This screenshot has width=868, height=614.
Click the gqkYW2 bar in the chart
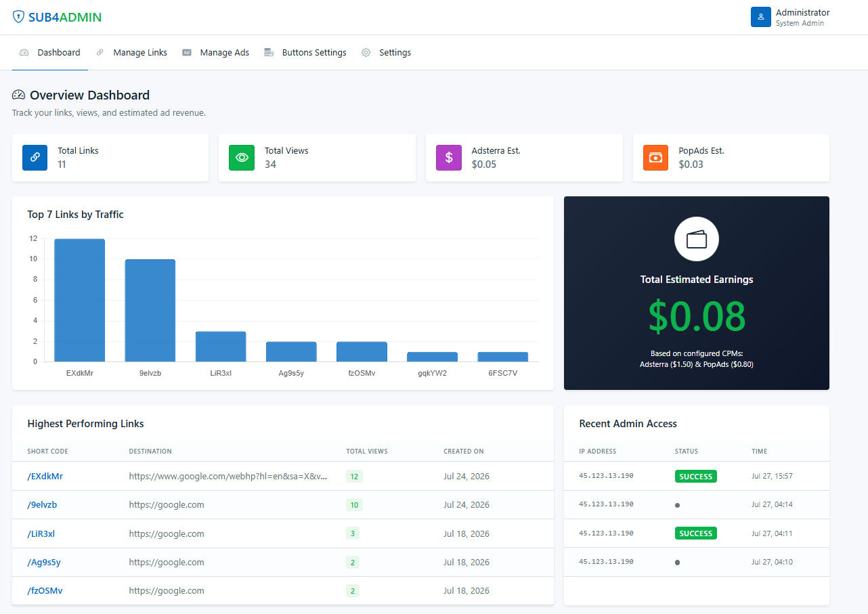point(432,357)
